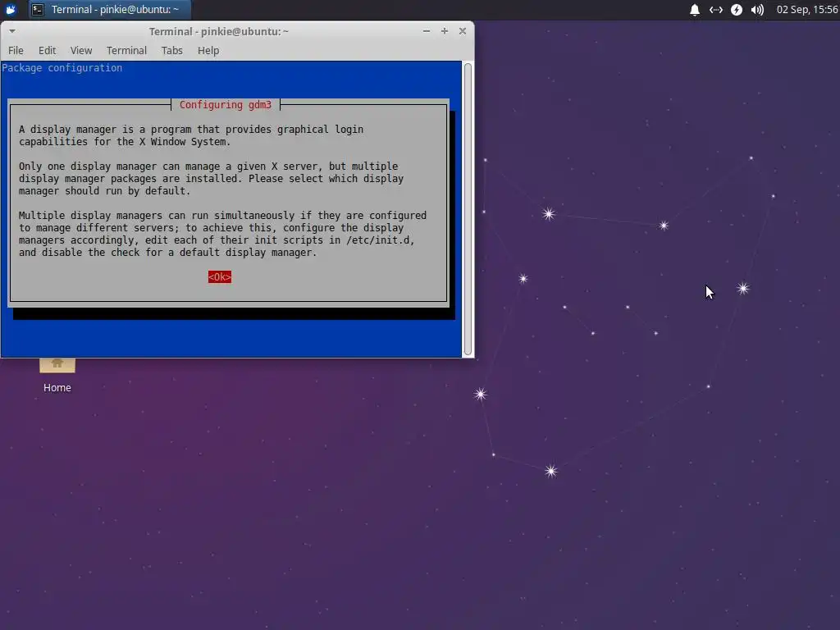Viewport: 840px width, 630px height.
Task: Close the Terminal window
Action: 463,31
